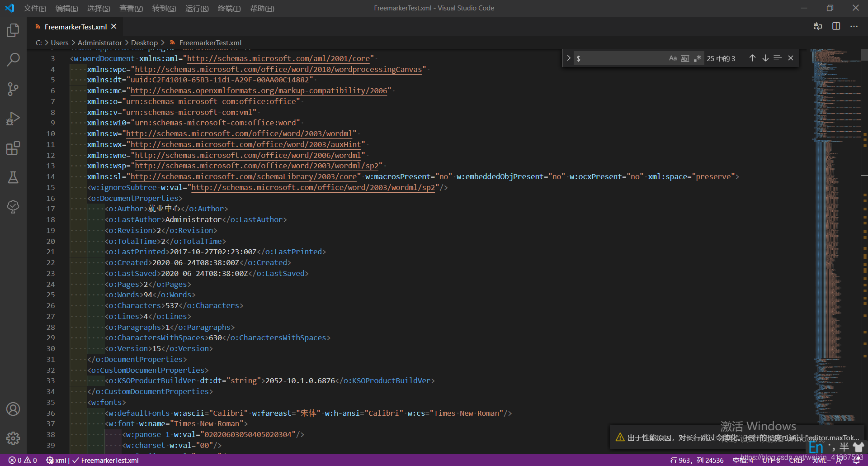Image resolution: width=868 pixels, height=466 pixels.
Task: Open the auxHint schema link on line 11
Action: tap(245, 144)
